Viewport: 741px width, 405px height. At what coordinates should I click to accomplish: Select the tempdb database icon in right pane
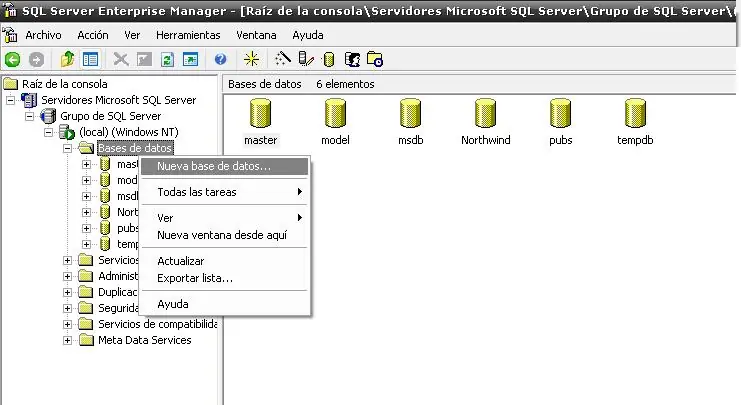point(635,113)
